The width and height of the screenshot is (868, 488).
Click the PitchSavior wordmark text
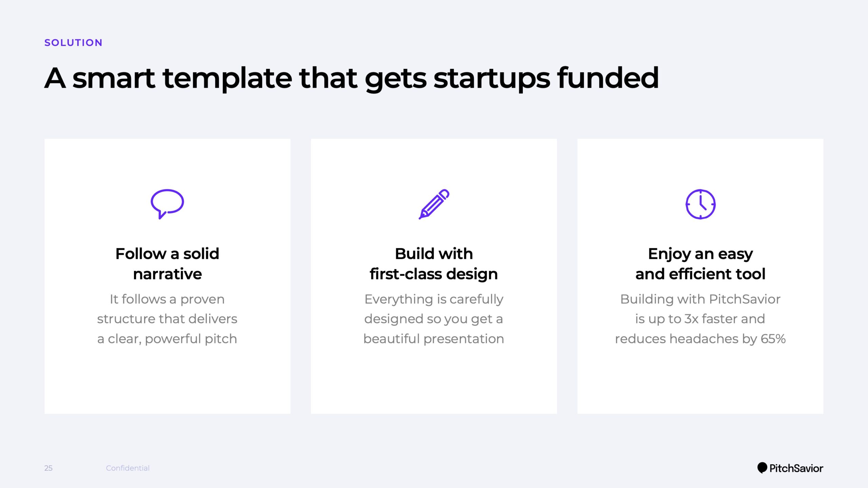(796, 468)
